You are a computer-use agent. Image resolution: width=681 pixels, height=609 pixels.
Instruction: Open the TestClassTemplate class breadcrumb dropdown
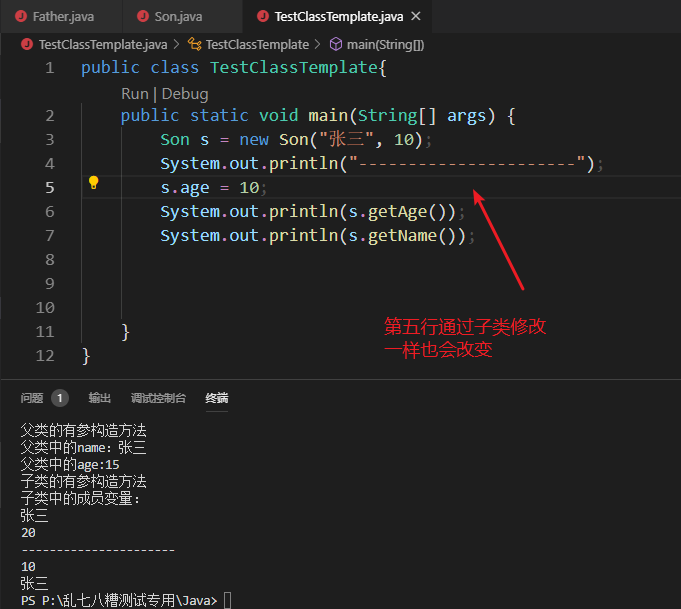coord(257,44)
